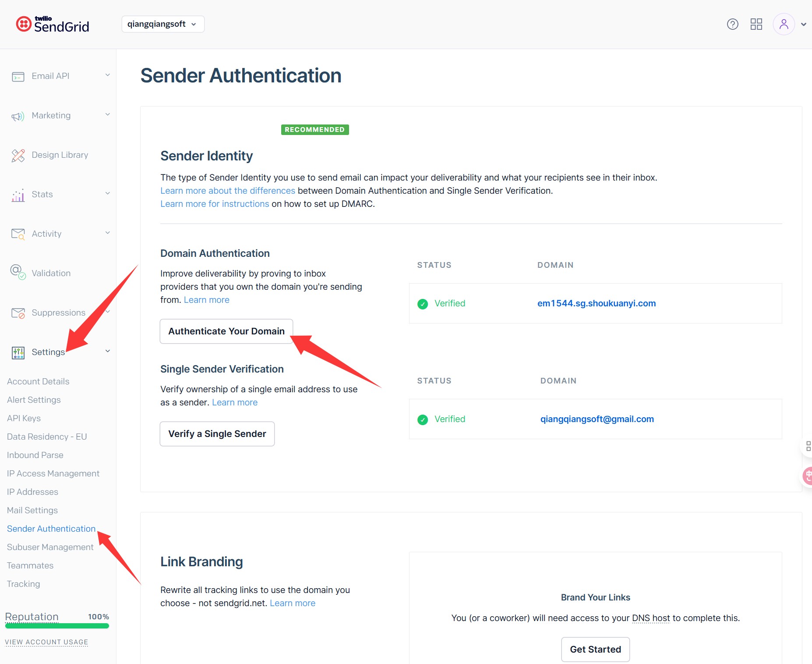Go to Mail Settings in sidebar
This screenshot has height=664, width=812.
(32, 510)
